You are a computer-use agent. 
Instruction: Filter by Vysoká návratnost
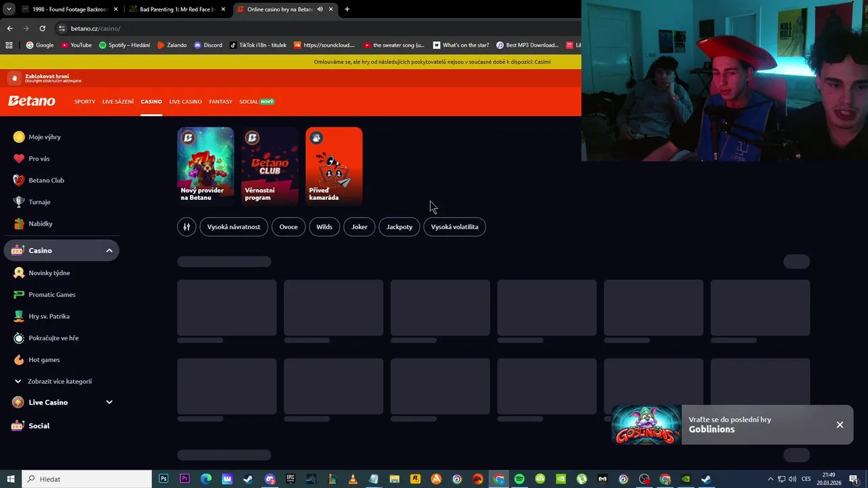click(x=234, y=227)
